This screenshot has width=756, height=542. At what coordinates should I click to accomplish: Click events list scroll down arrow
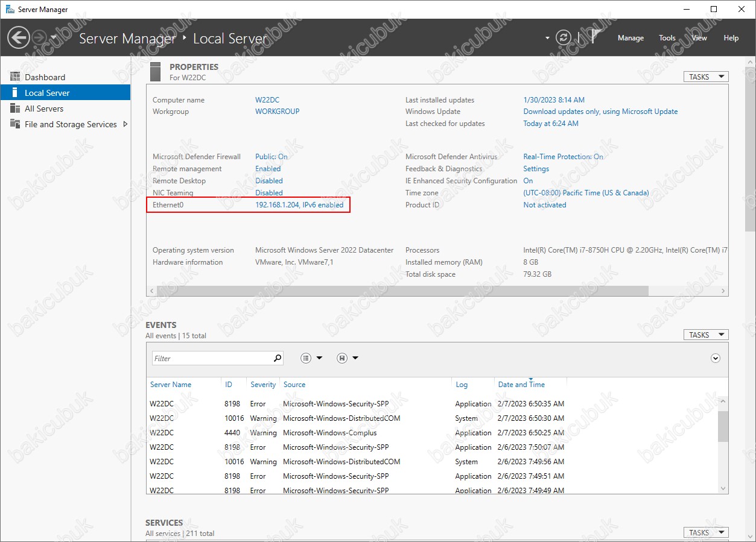pos(723,488)
